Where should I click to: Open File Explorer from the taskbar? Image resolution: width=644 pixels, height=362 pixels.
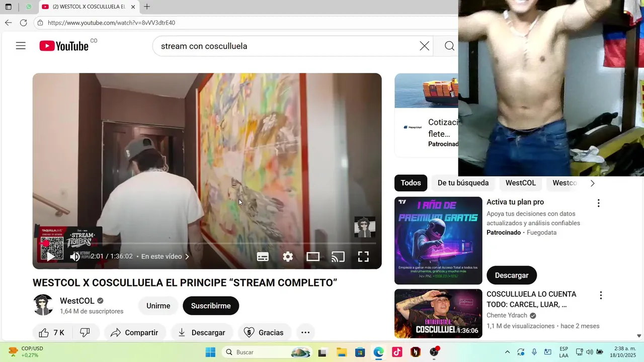pos(341,352)
